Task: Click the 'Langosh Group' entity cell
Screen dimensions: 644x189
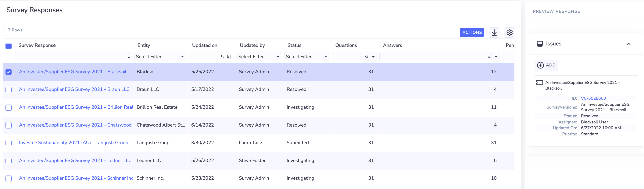Action: [153, 143]
